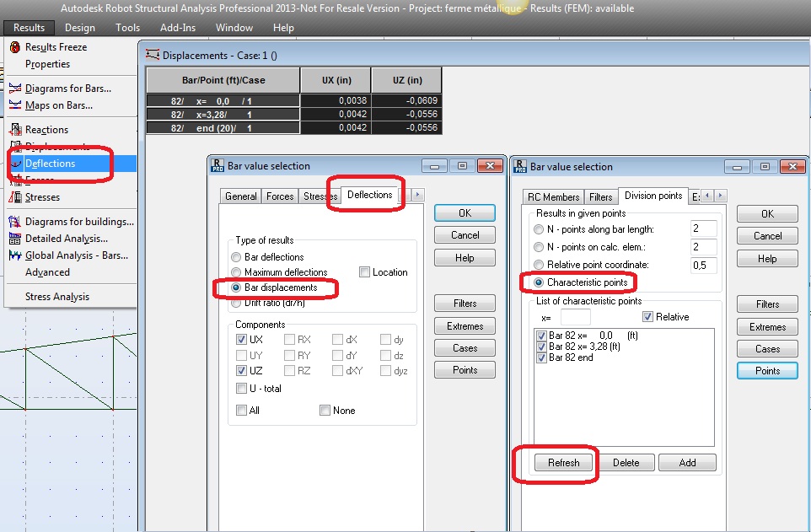
Task: Switch to the Stresses tab
Action: pyautogui.click(x=320, y=196)
